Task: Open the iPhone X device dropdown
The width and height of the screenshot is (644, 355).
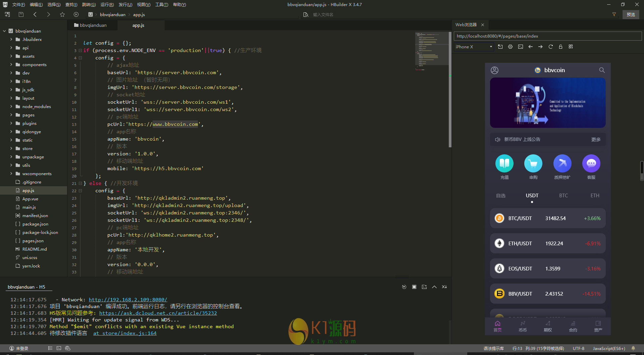Action: click(474, 47)
